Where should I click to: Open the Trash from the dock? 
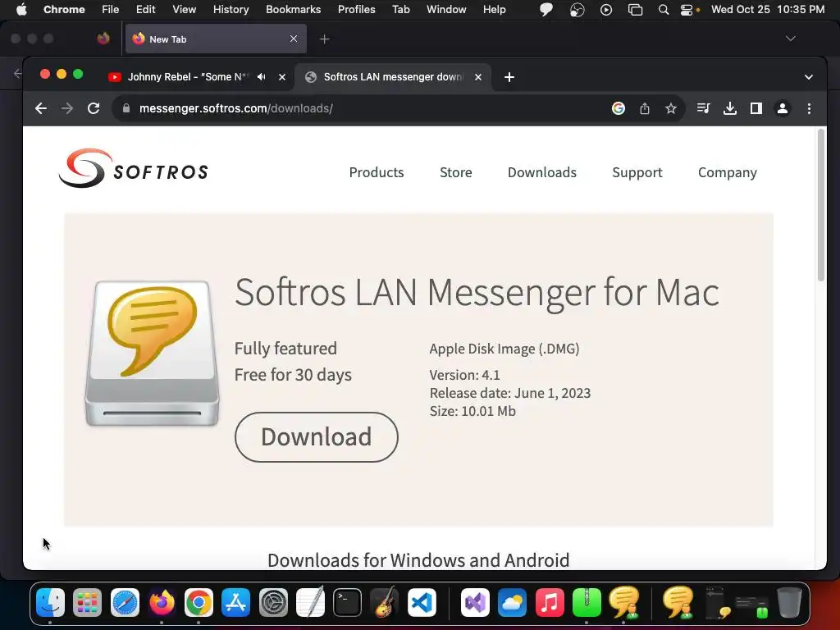pos(789,603)
